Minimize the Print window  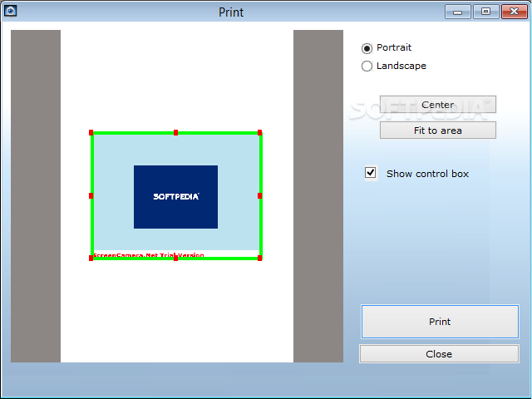(458, 12)
